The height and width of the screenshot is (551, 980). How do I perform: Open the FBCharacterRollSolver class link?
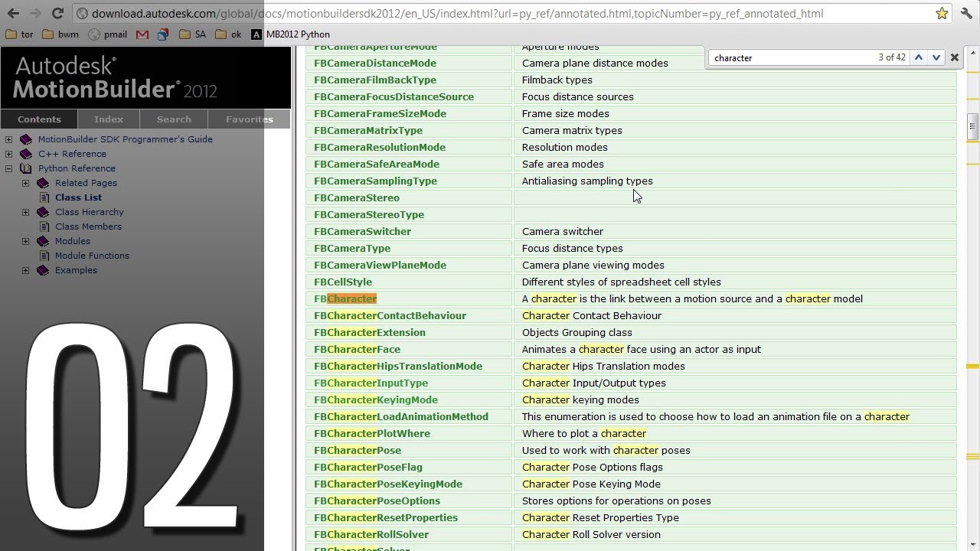click(371, 534)
